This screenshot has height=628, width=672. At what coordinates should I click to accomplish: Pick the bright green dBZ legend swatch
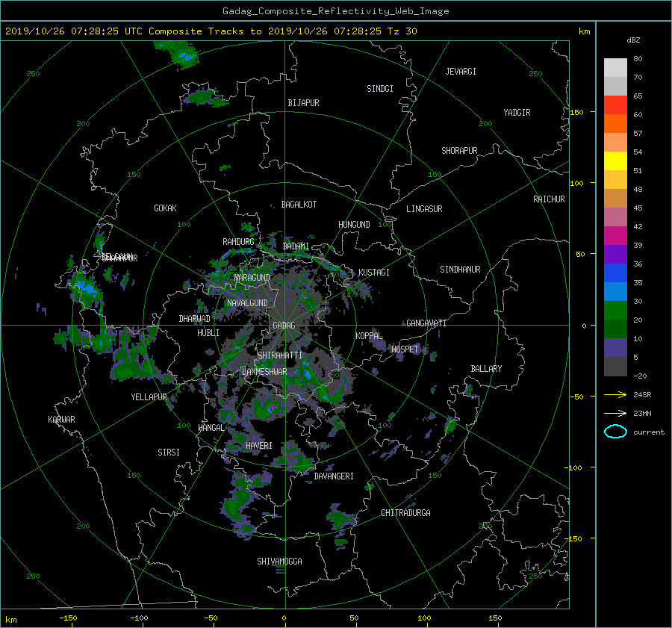[615, 310]
